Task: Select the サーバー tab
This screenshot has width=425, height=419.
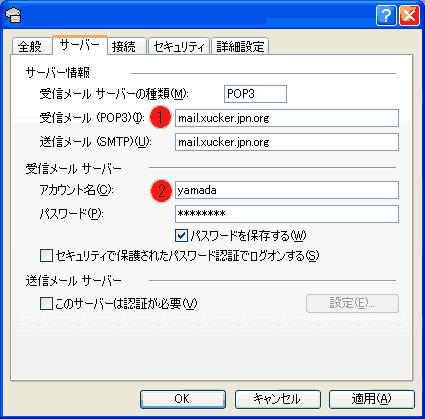Action: pyautogui.click(x=80, y=45)
